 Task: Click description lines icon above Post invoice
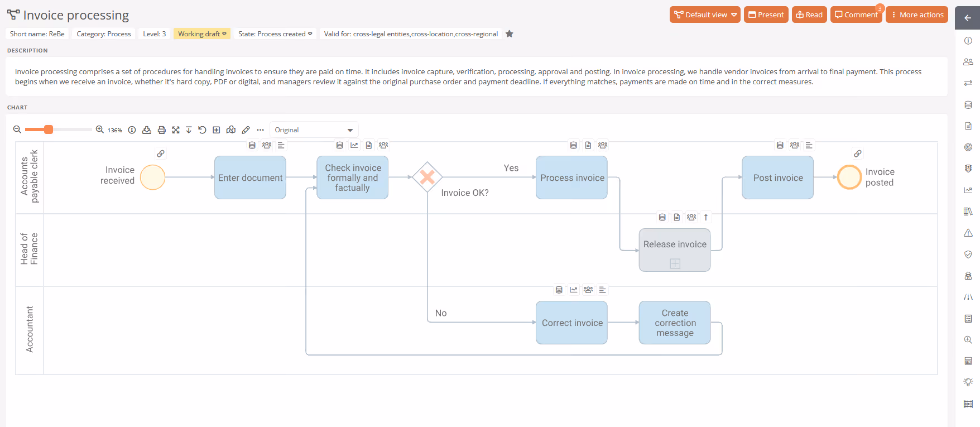click(x=809, y=145)
